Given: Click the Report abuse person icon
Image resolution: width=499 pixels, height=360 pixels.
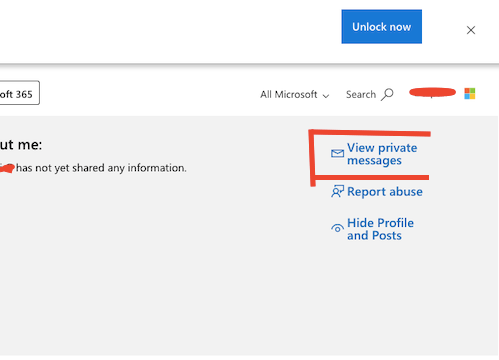Looking at the screenshot, I should 337,192.
